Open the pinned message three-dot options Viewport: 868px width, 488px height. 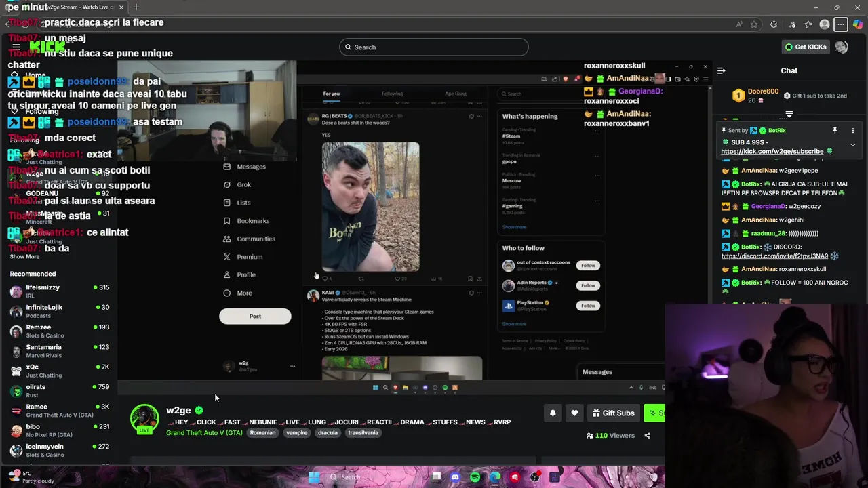[x=853, y=130]
